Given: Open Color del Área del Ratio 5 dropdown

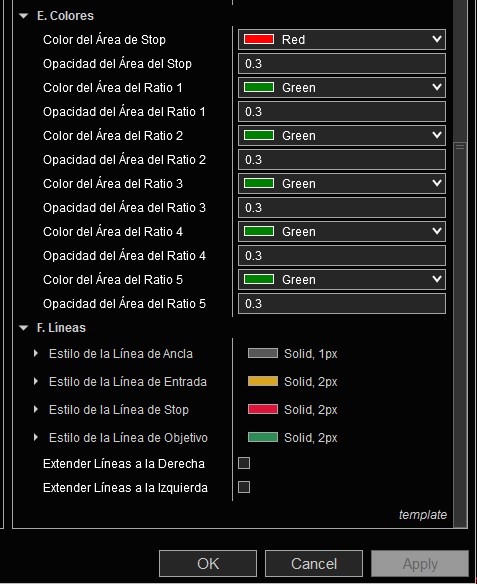Looking at the screenshot, I should pyautogui.click(x=342, y=279).
